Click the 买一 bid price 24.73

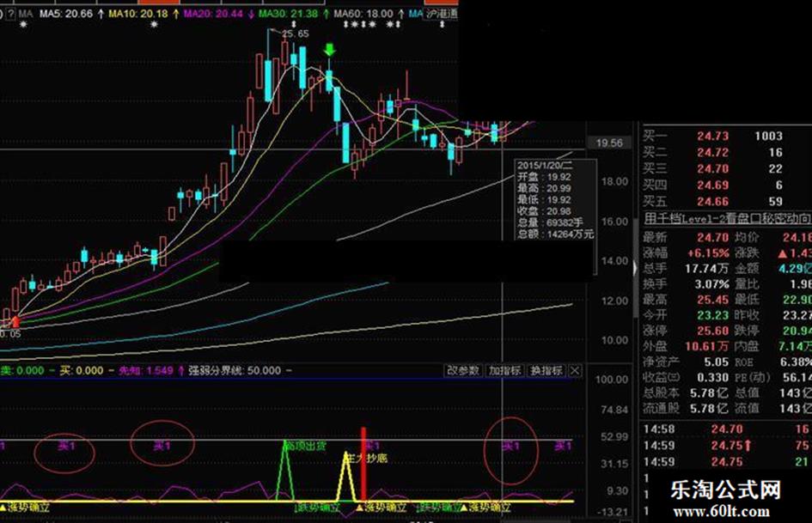[x=712, y=137]
